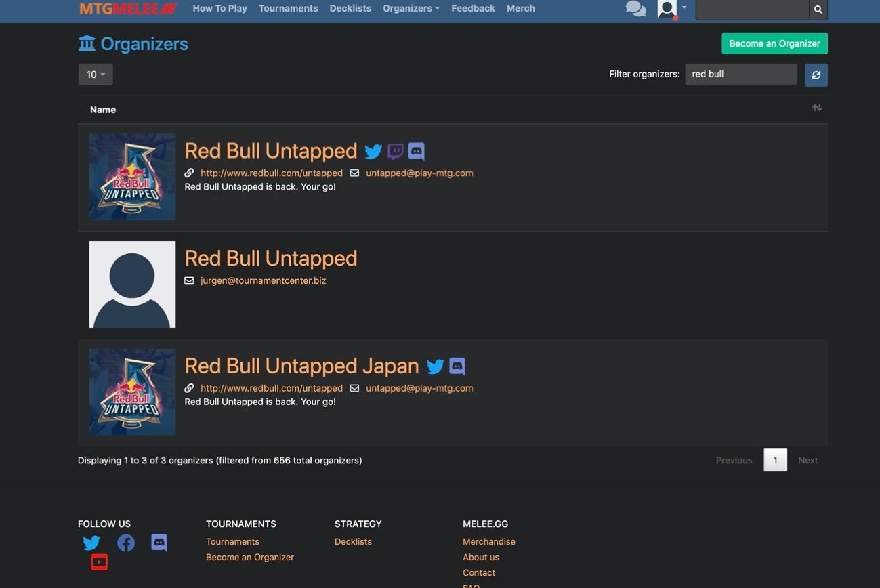Viewport: 880px width, 588px height.
Task: Open footer Merchandise link
Action: click(x=489, y=542)
